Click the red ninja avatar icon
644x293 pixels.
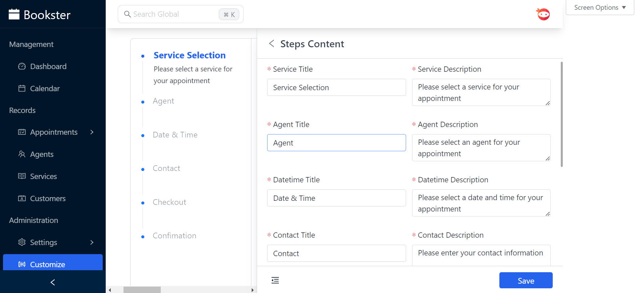543,14
